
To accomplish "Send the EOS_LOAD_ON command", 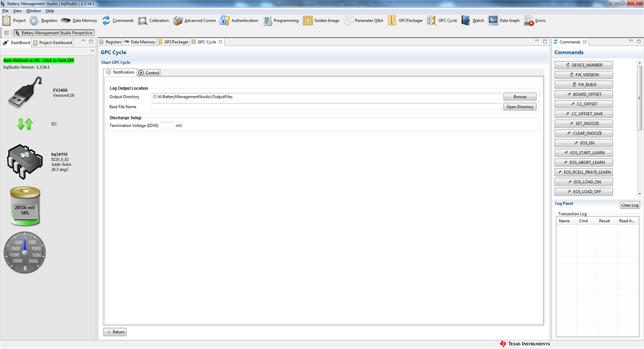I will coord(583,182).
